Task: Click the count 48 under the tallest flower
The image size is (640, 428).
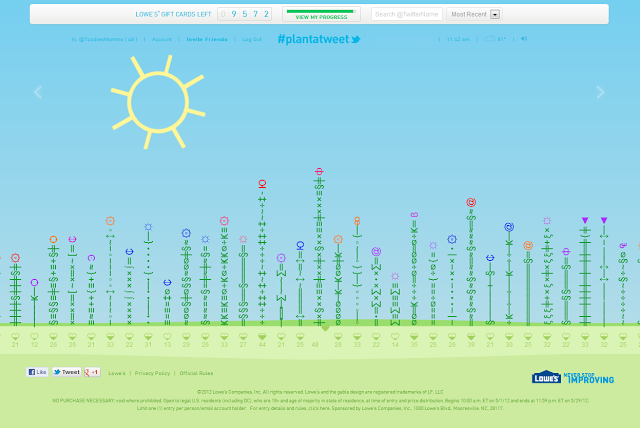Action: 315,345
